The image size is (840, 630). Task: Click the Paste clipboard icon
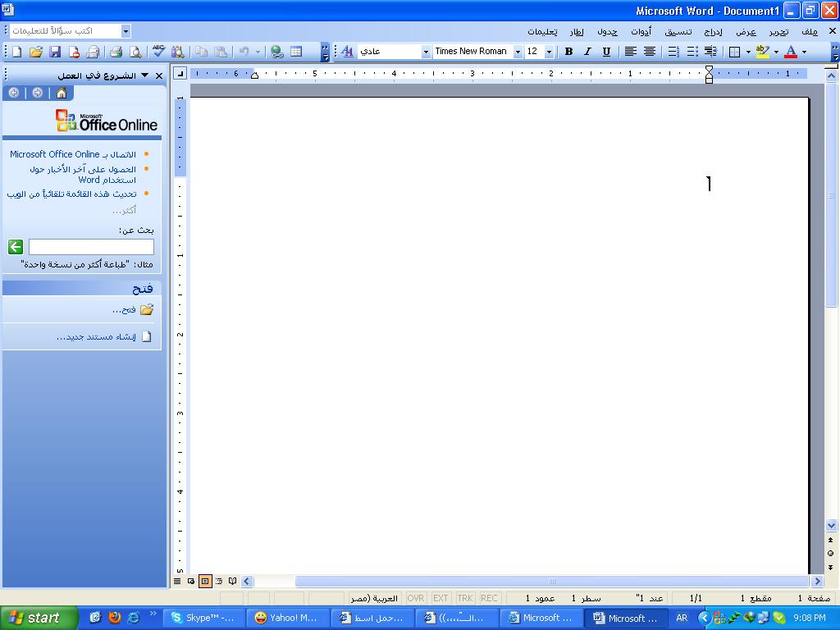[220, 52]
